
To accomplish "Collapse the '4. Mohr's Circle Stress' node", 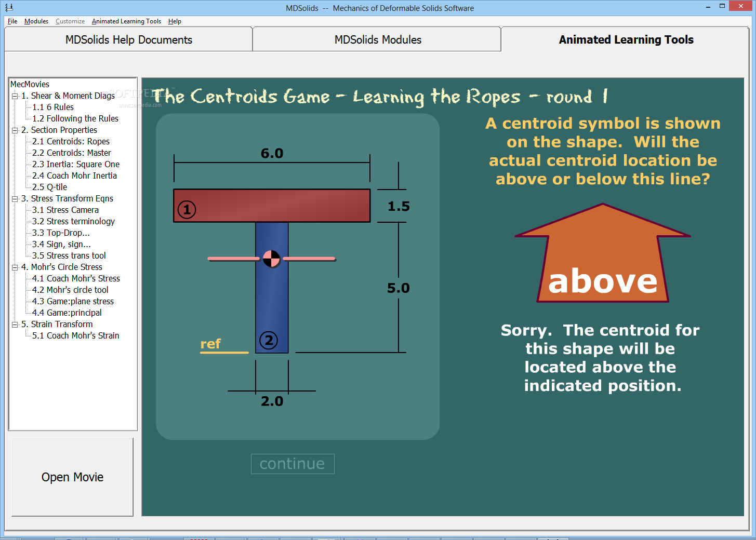I will point(15,267).
